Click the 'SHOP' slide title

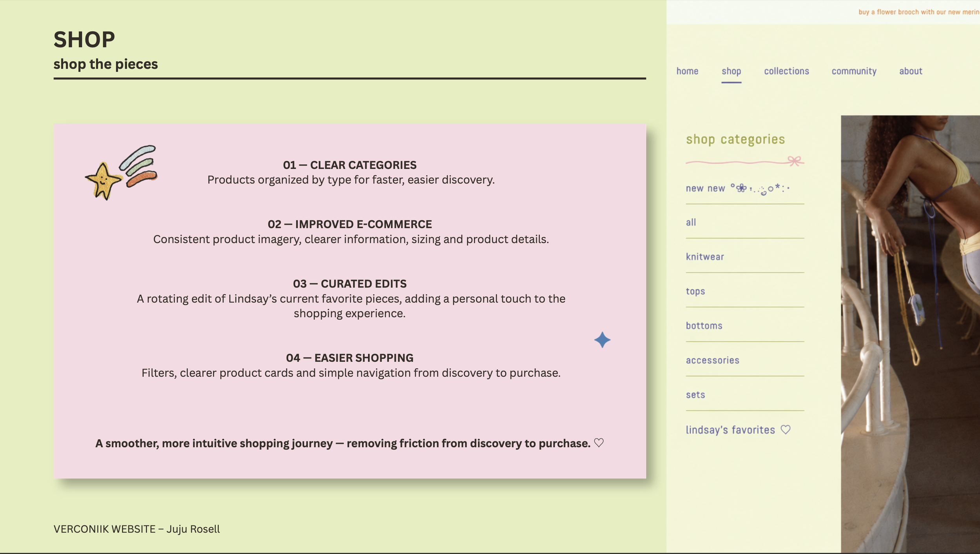84,40
